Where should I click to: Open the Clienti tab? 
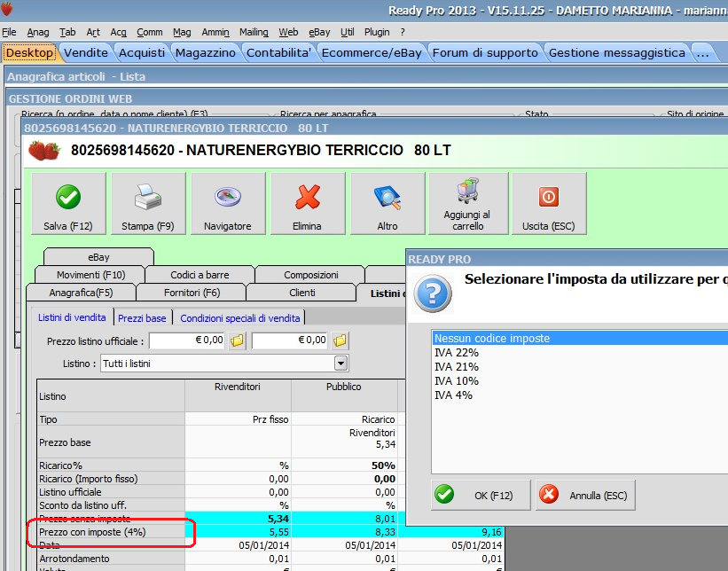pos(301,293)
